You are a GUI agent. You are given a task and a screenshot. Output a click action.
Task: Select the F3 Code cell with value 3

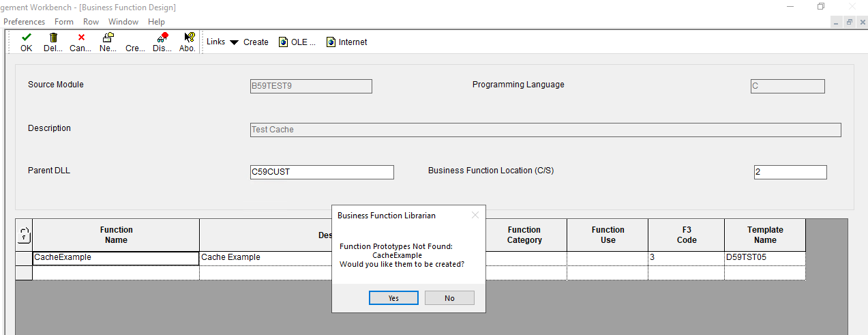686,258
